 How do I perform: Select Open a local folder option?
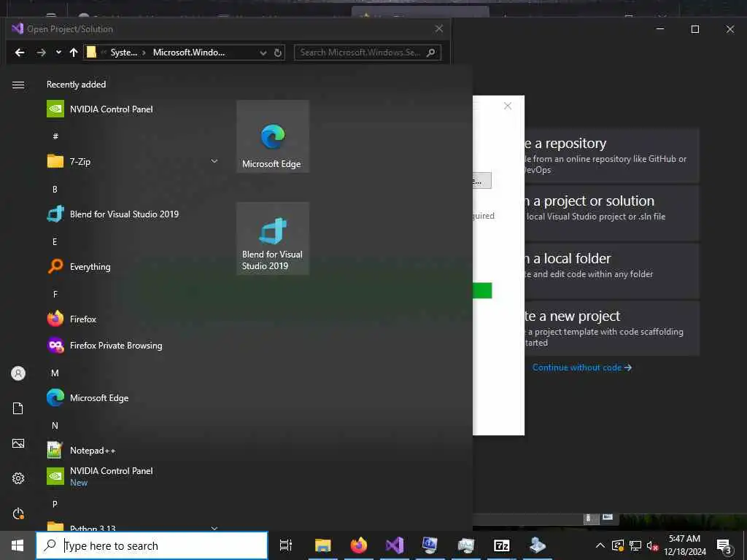(612, 271)
